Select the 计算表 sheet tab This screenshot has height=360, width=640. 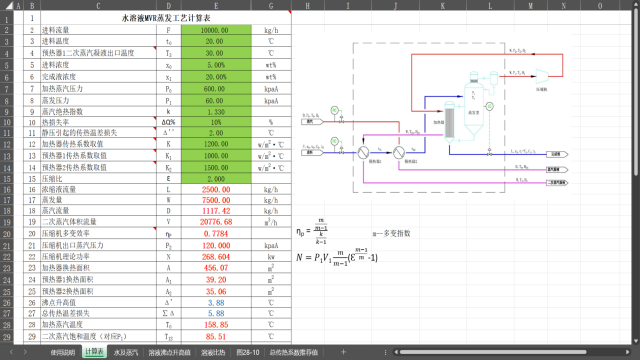[x=94, y=352]
